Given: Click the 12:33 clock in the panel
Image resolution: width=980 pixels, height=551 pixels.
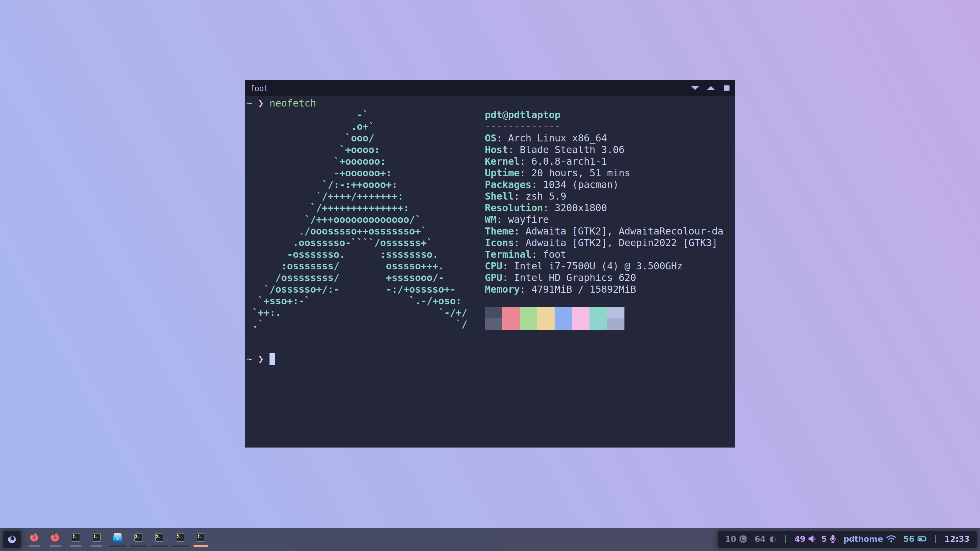Looking at the screenshot, I should (957, 539).
